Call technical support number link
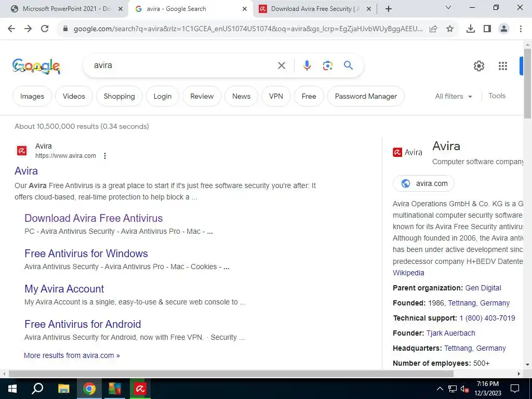 point(487,318)
